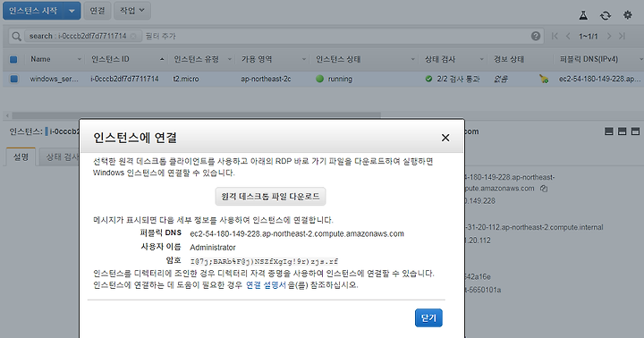
Task: Click the Launch Instance (인스턴스 시작) button
Action: [33, 11]
